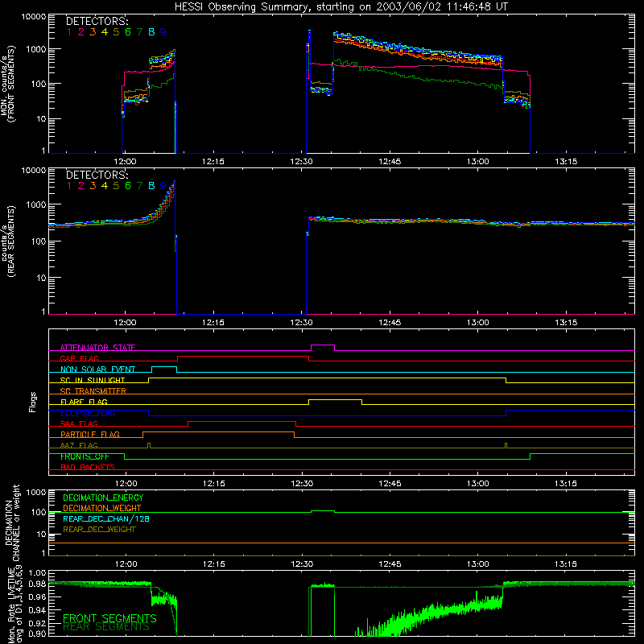
Task: Click the MON. counts/s (FRONT SEGMENTS) axis title
Action: (x=7, y=85)
